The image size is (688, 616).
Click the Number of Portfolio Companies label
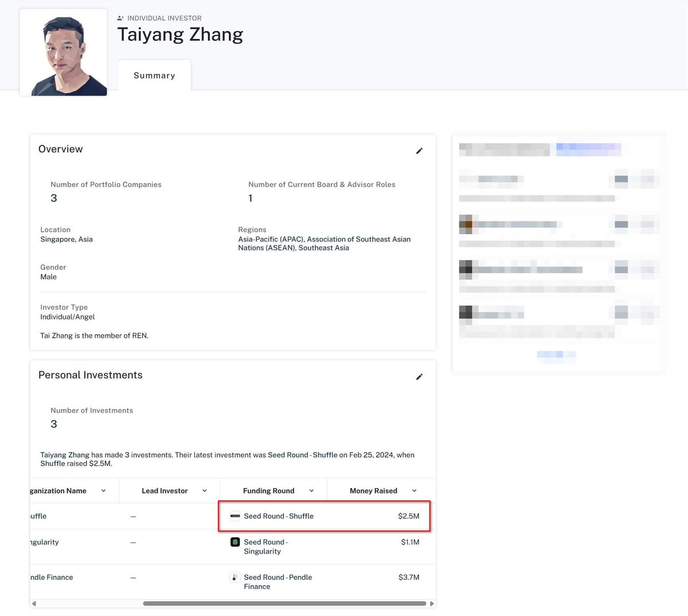point(106,185)
